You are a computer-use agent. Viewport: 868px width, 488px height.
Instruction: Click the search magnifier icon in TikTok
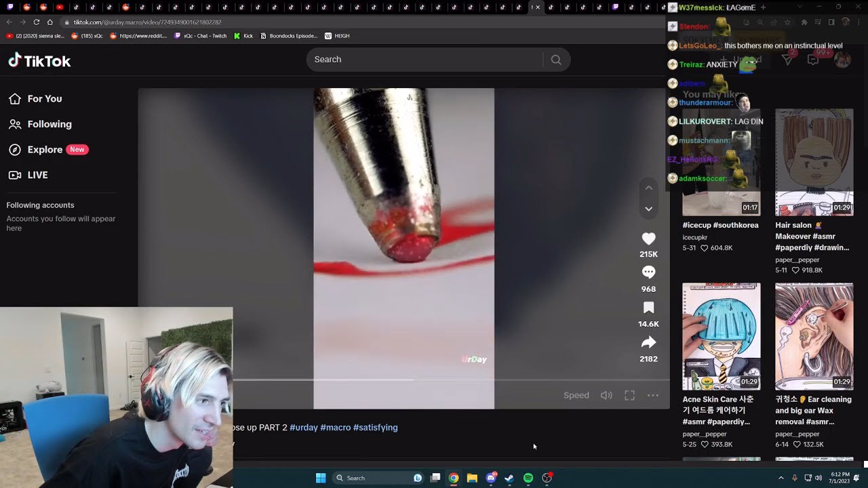pos(556,60)
